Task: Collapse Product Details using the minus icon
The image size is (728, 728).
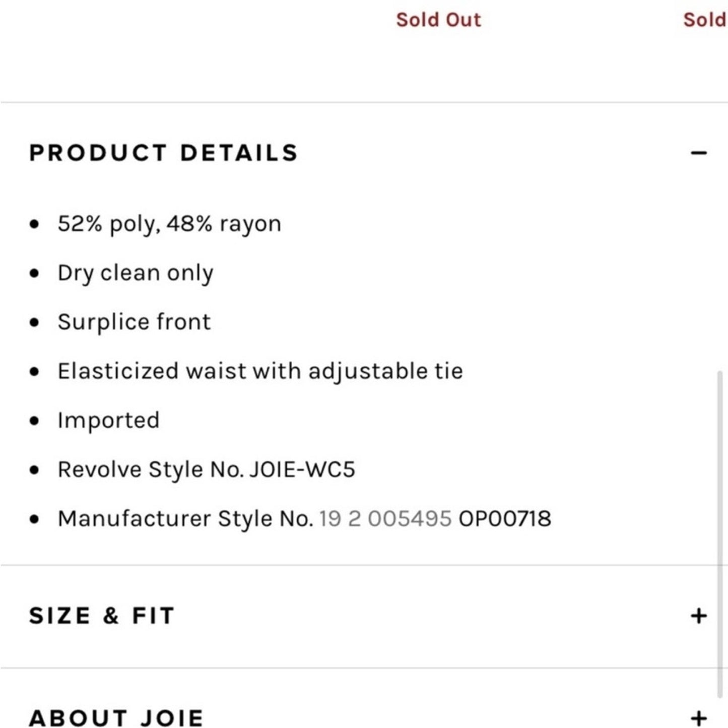Action: (699, 153)
